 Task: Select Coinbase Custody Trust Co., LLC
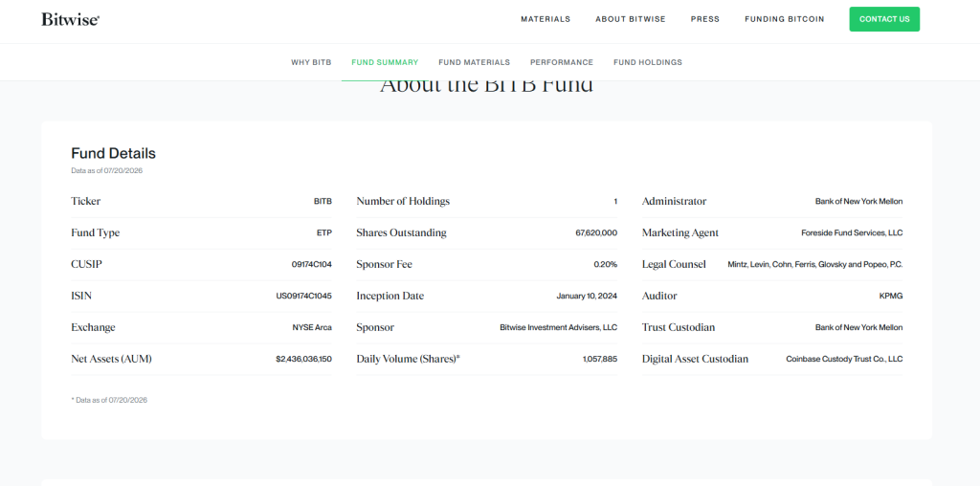[x=844, y=359]
